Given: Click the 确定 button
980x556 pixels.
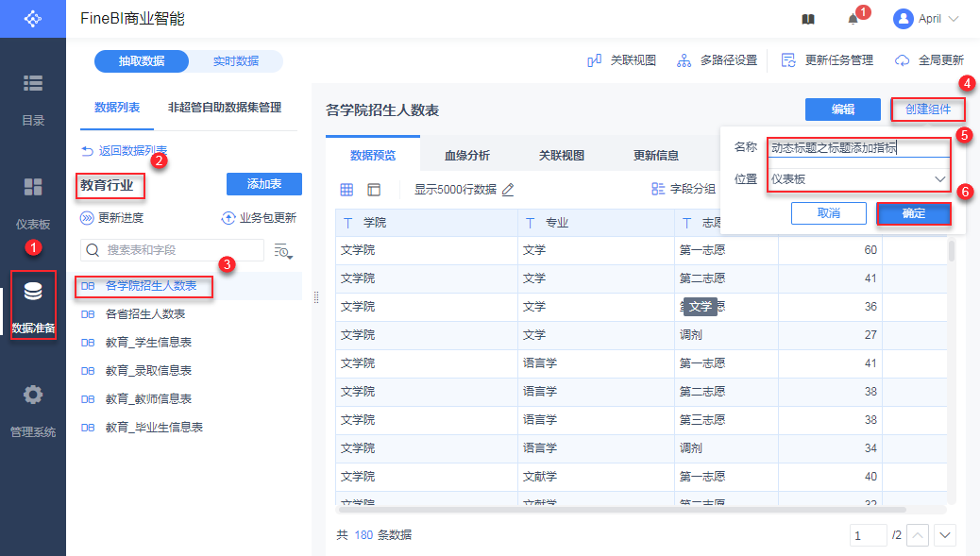Looking at the screenshot, I should (913, 213).
